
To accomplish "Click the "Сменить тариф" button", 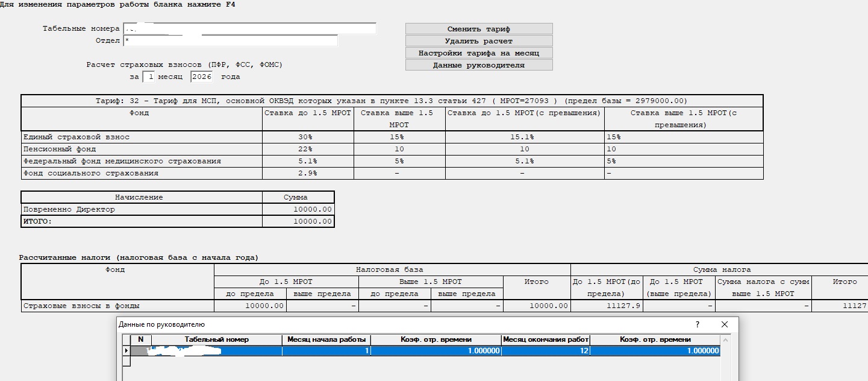I will [479, 29].
